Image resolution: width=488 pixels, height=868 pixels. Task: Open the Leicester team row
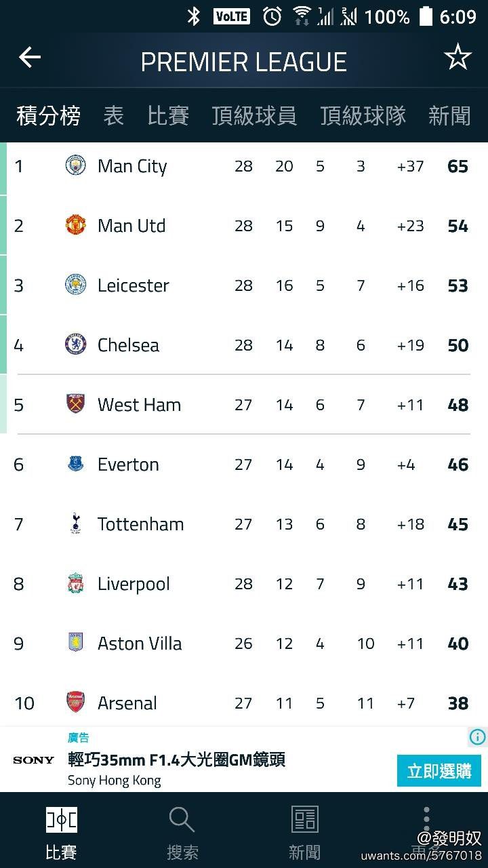pyautogui.click(x=244, y=285)
